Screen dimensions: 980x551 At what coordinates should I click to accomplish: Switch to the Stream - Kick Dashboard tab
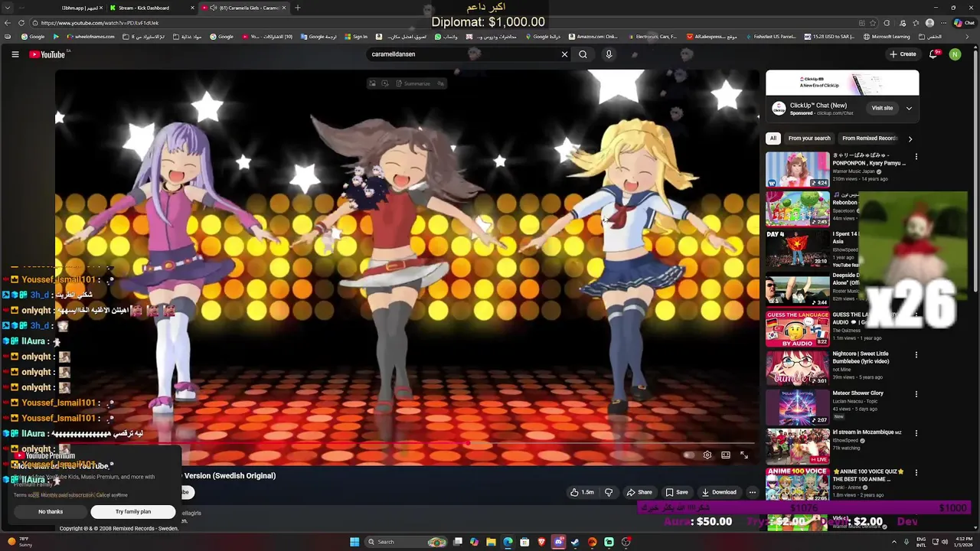(x=150, y=8)
